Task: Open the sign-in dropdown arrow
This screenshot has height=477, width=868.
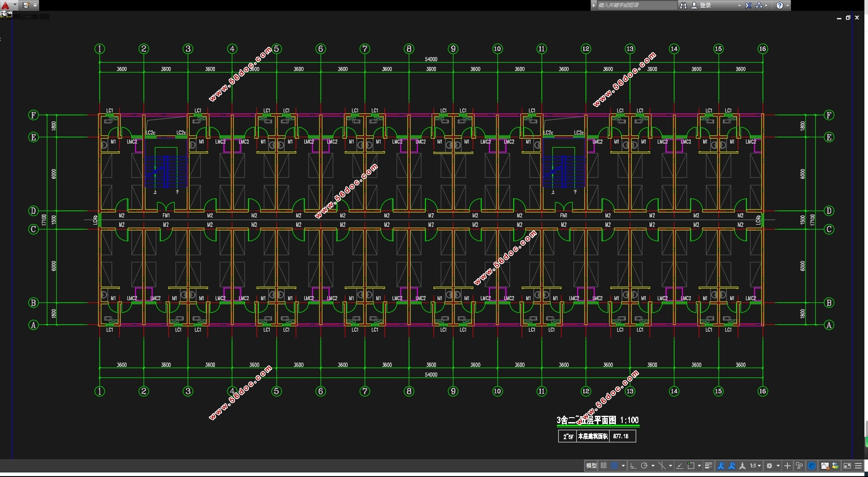Action: click(739, 5)
